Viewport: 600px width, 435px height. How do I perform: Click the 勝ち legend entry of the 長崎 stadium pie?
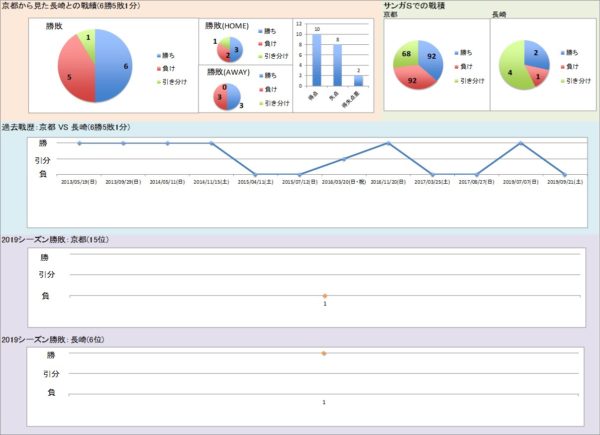click(x=570, y=52)
